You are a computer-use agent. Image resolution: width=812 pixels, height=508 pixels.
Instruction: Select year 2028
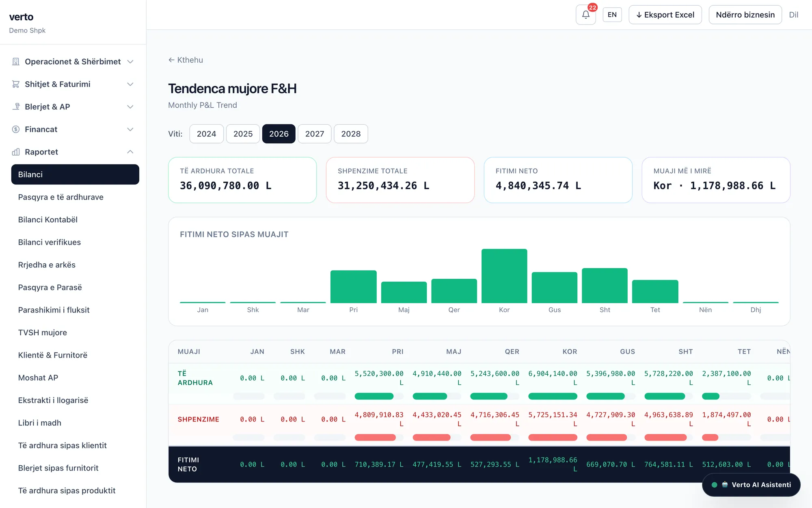click(x=351, y=134)
